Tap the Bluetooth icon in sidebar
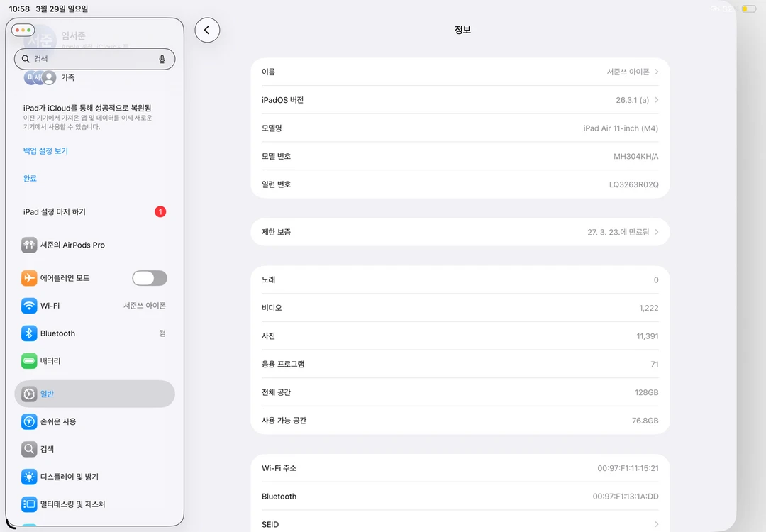Image resolution: width=766 pixels, height=532 pixels. tap(29, 333)
